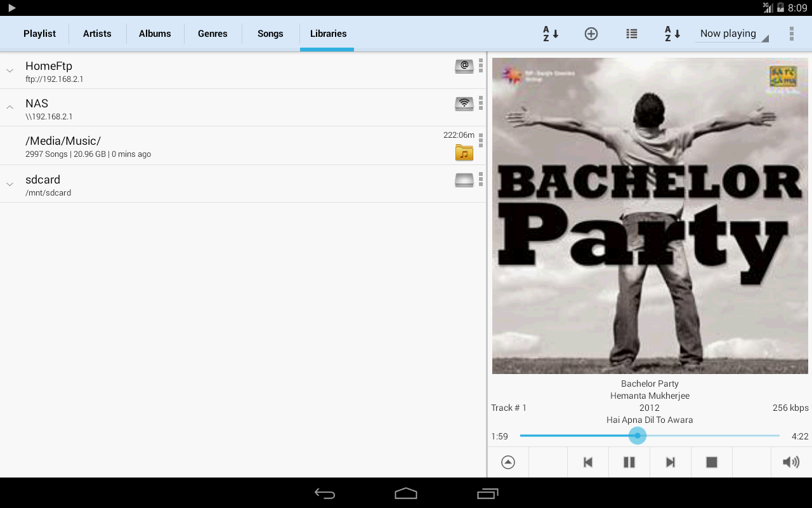Add a new library with plus icon

[591, 34]
